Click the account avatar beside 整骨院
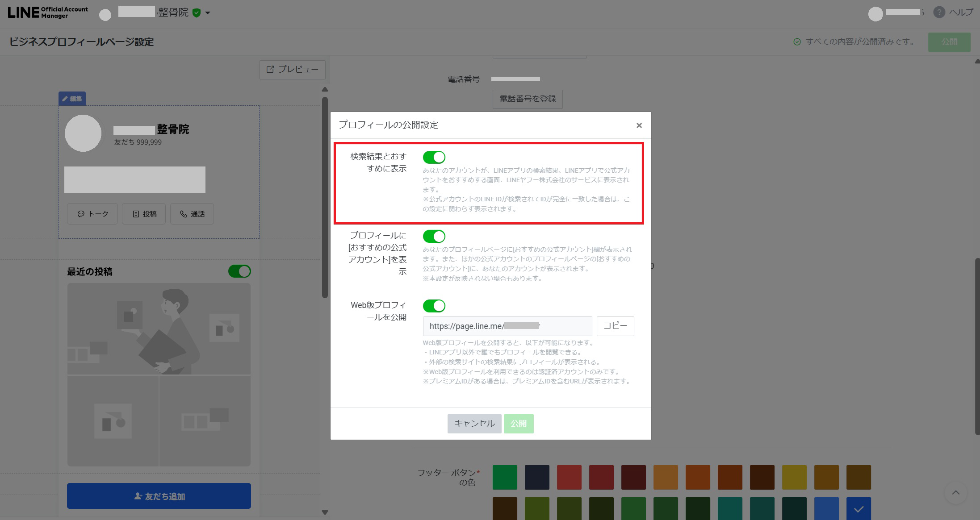 (x=105, y=15)
